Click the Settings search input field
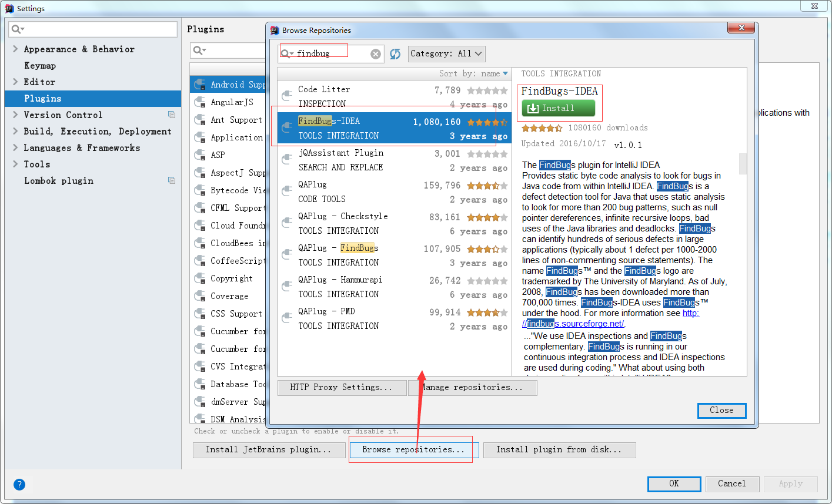 point(93,29)
